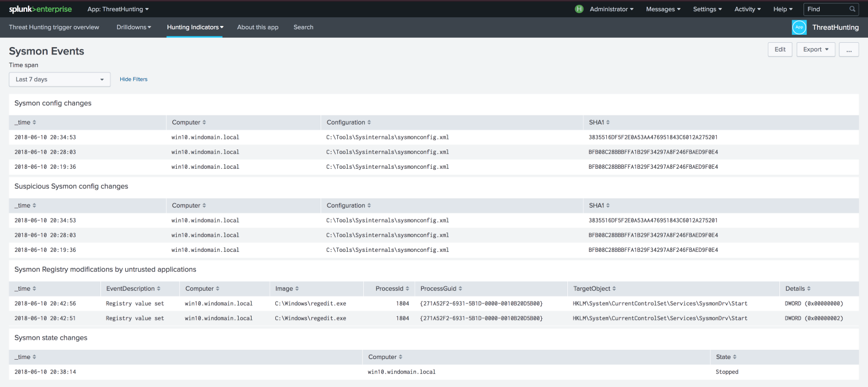Sort Sysmon config changes by SHA1
The image size is (868, 387).
(599, 122)
